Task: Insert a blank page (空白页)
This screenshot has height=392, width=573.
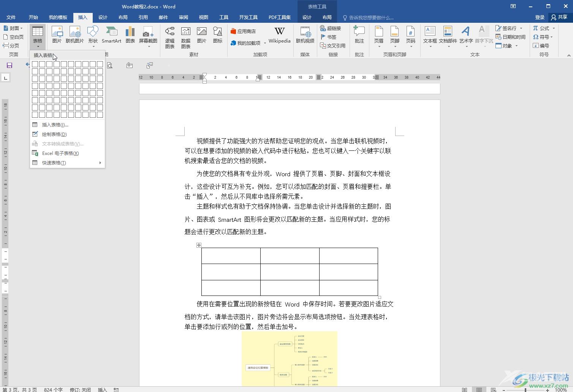Action: (13, 37)
